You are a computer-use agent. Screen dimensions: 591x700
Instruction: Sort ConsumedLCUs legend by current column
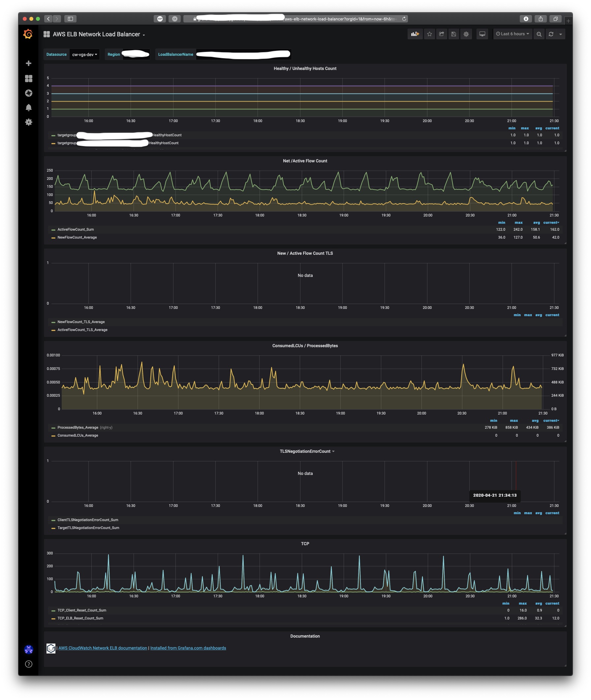[551, 421]
